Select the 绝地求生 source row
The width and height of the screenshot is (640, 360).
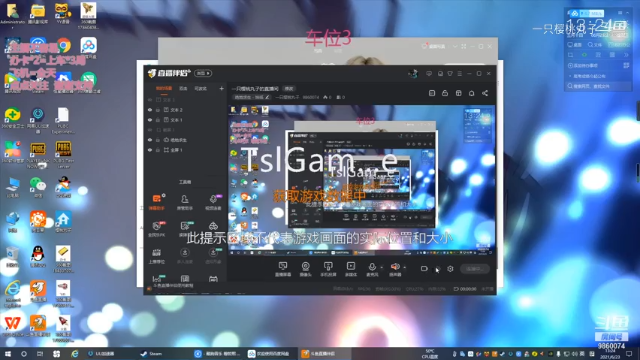tap(185, 140)
